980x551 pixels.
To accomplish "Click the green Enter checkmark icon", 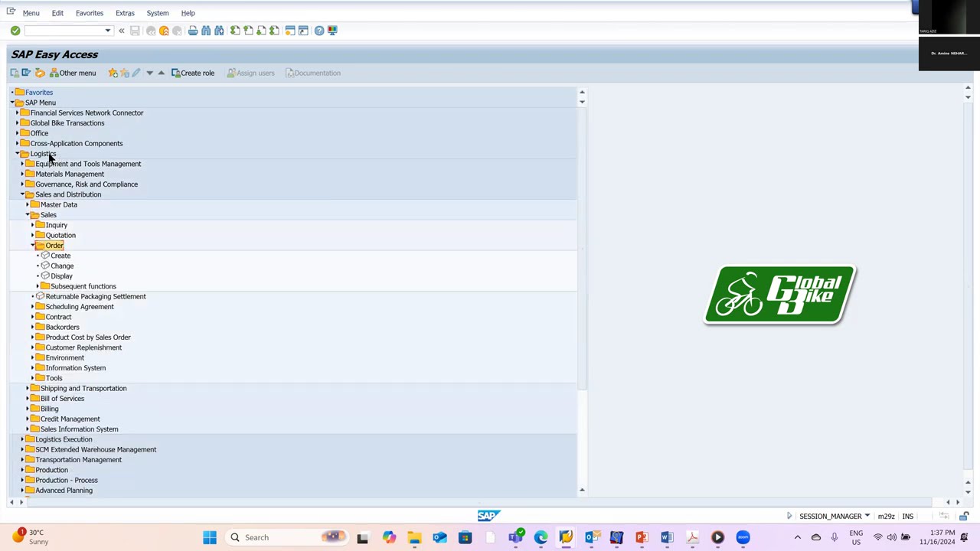I will (15, 31).
